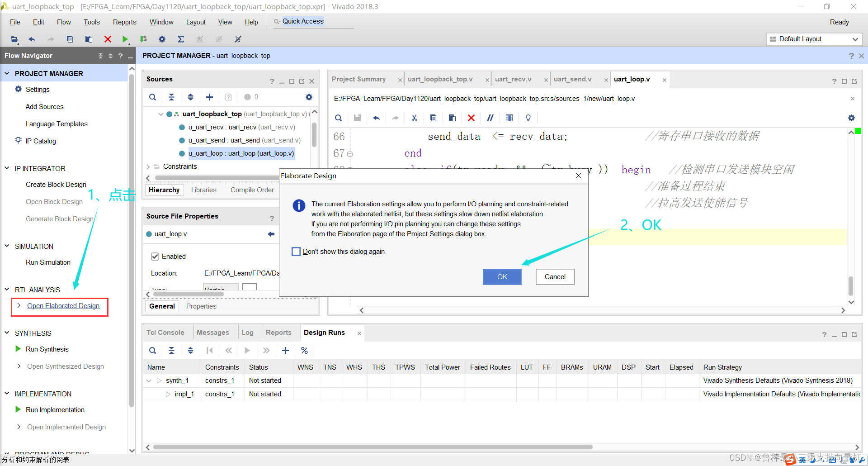Click the search icon in Sources panel
Viewport: 868px width, 466px height.
click(x=153, y=97)
